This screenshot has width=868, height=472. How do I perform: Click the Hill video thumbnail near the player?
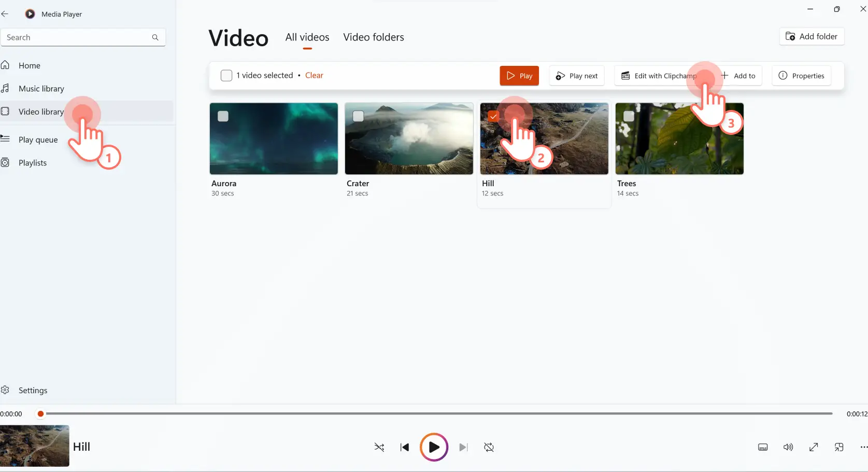pos(34,446)
